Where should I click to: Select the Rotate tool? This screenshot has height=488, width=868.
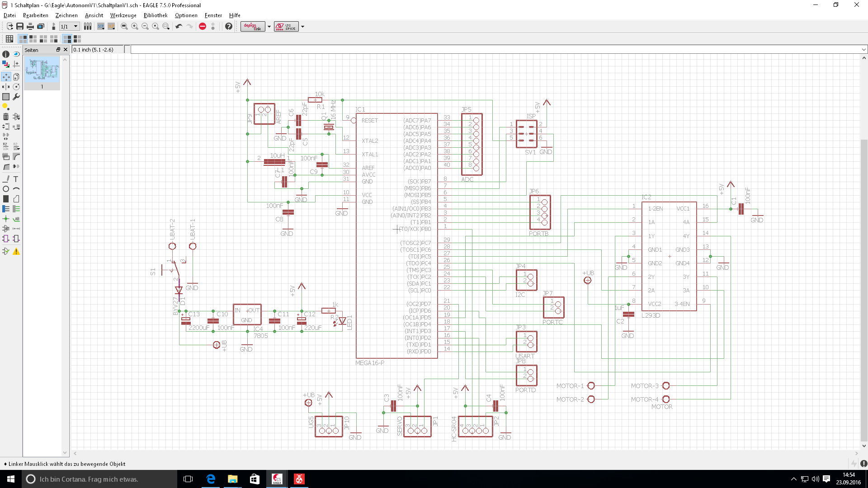16,87
